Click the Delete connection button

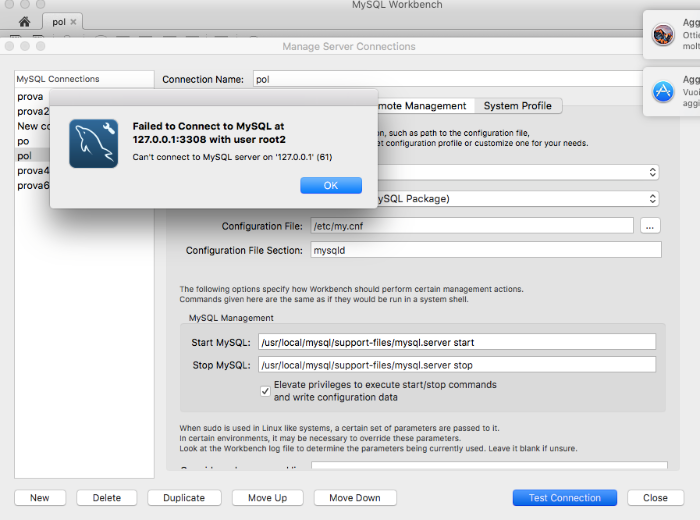pos(107,498)
